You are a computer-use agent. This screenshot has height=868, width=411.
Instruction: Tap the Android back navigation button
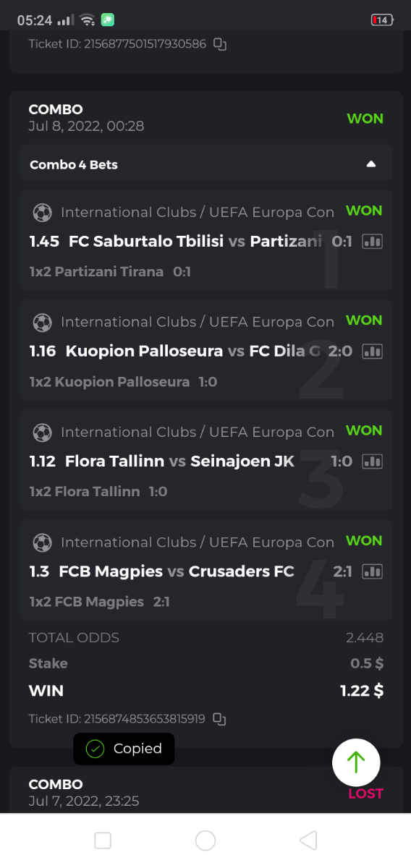[308, 841]
